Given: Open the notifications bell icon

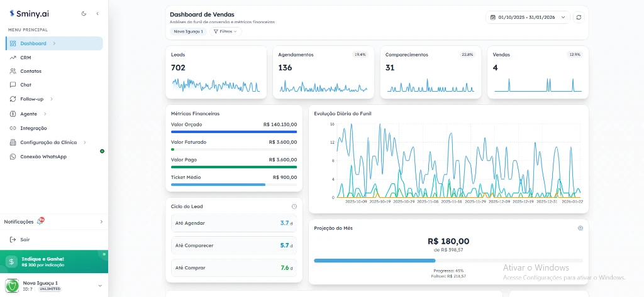Looking at the screenshot, I should pyautogui.click(x=40, y=222).
